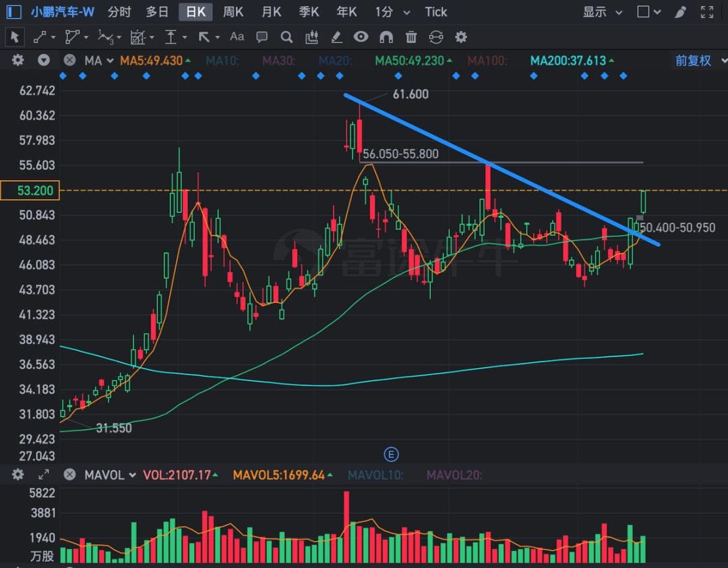Open the paintbrush theme icon
728x568 pixels.
tap(681, 11)
